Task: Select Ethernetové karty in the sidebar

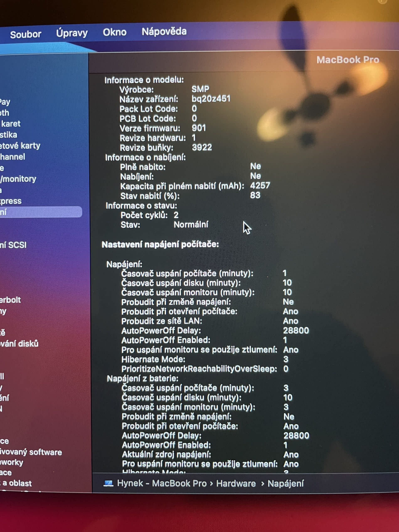Action: coord(20,145)
